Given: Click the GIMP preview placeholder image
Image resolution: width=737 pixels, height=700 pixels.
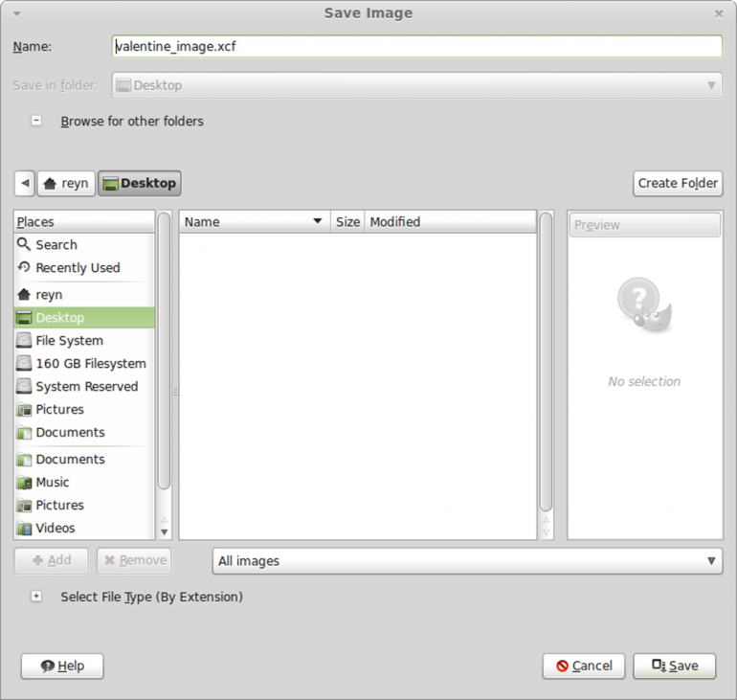Looking at the screenshot, I should click(644, 305).
